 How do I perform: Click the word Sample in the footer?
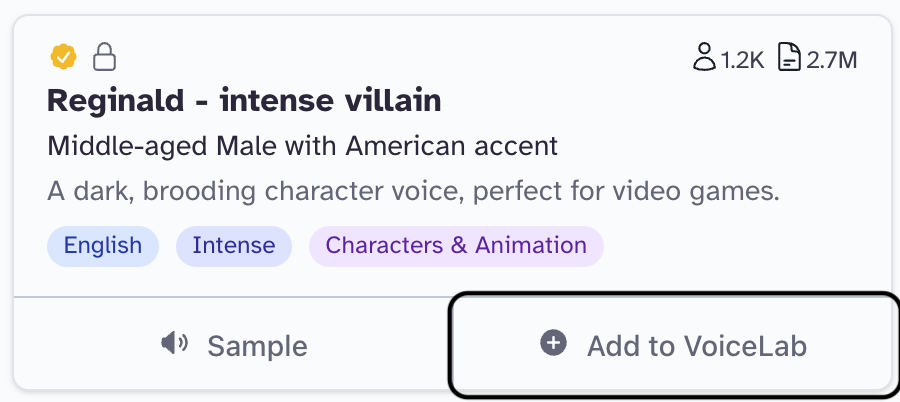(257, 347)
